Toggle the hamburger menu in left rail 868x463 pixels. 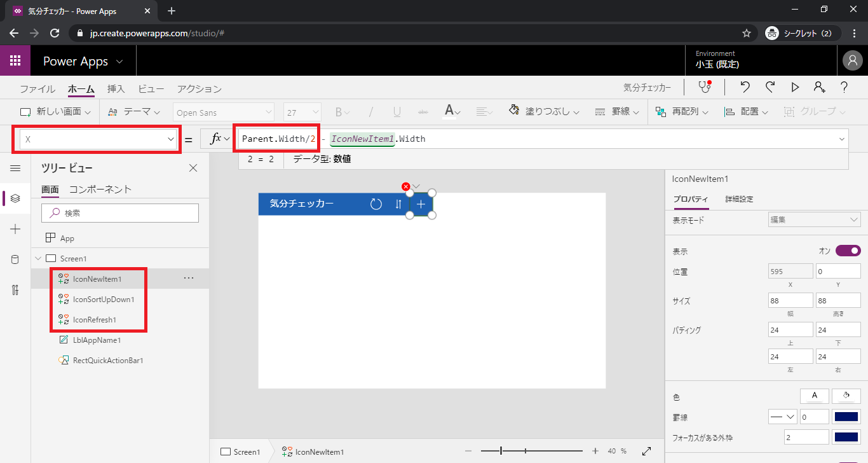click(15, 168)
